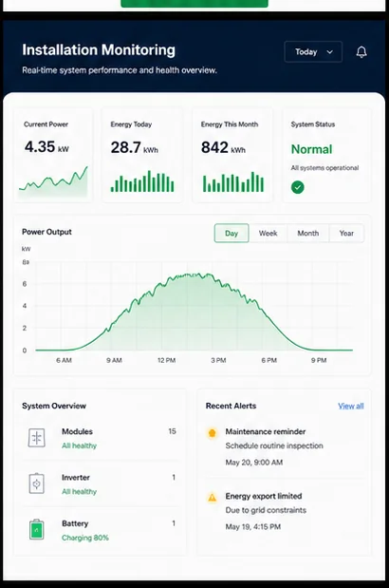Click the 842 kWh monthly value
Viewport: 389px width, 588px height.
[223, 147]
